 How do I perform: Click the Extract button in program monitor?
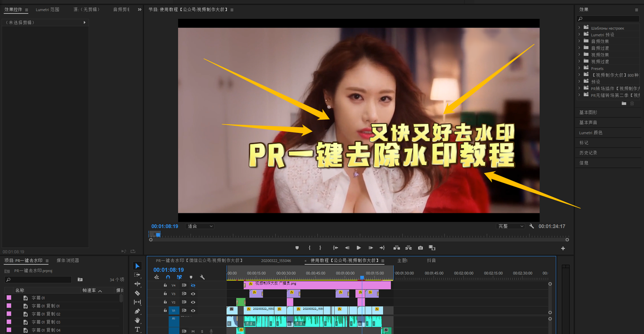point(408,248)
